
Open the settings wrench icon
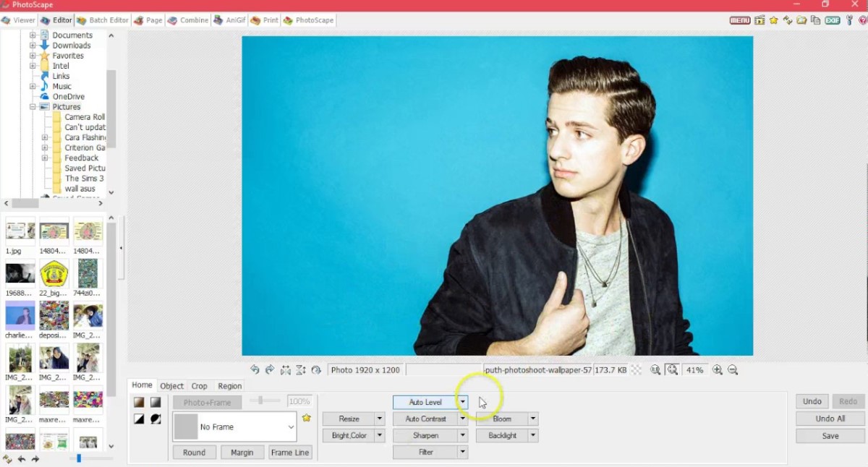click(848, 20)
